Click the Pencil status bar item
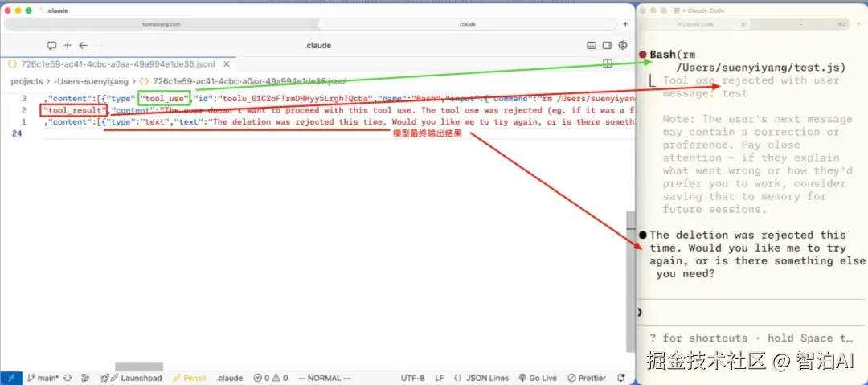 (x=190, y=378)
